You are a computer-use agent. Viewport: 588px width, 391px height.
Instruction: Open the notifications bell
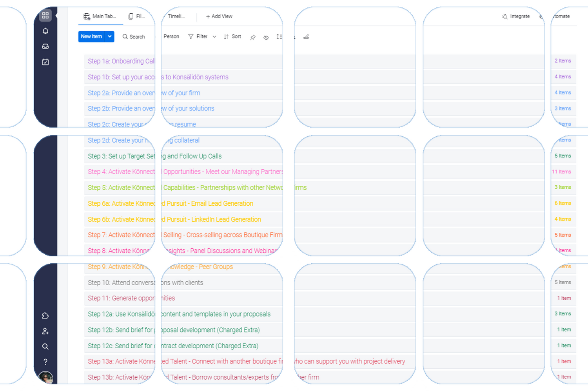tap(45, 31)
